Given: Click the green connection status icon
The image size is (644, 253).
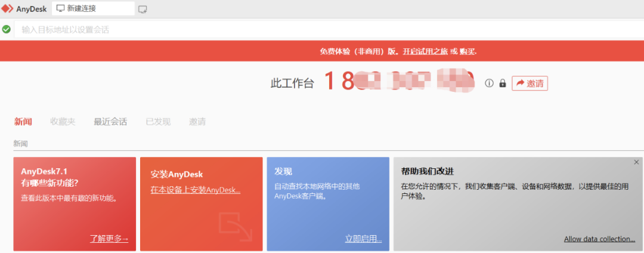Looking at the screenshot, I should point(6,30).
